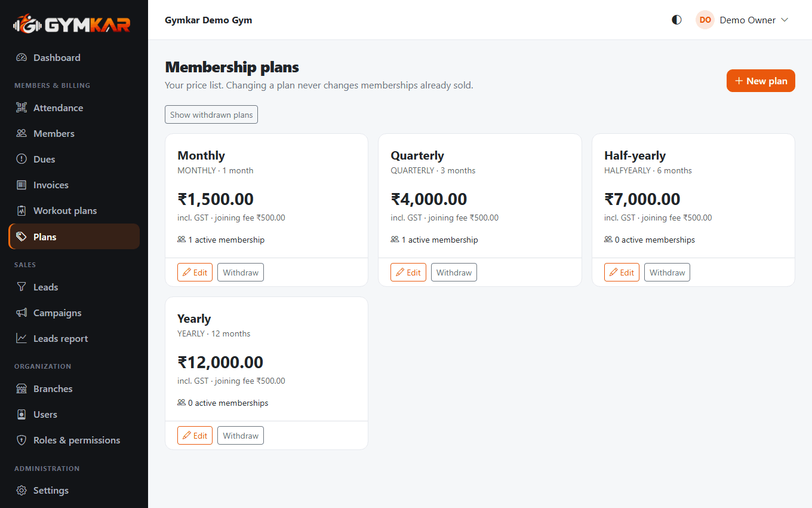Edit the Yearly plan

195,436
